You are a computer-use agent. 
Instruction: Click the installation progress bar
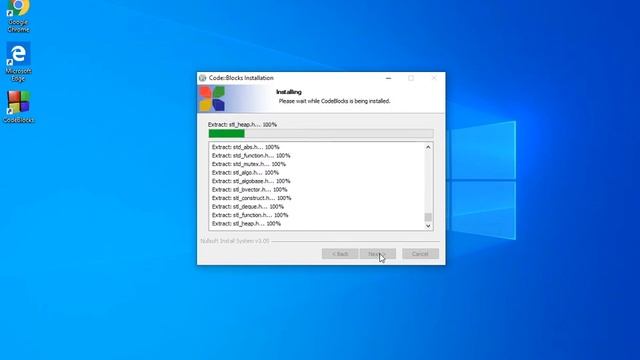[321, 133]
